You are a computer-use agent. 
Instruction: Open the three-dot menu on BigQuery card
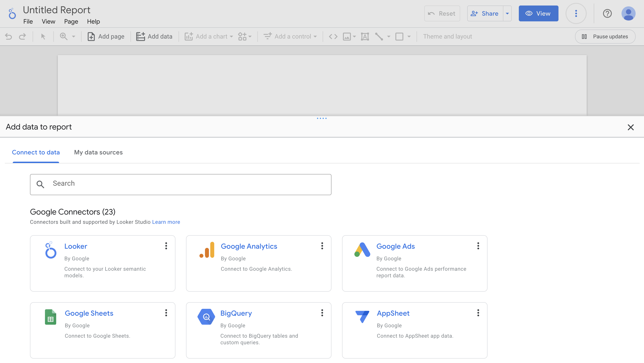tap(322, 313)
